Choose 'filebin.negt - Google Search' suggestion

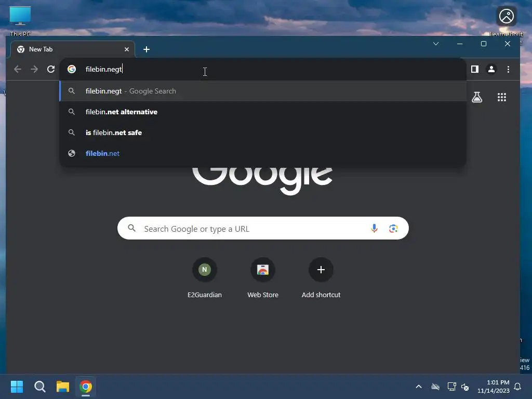[x=262, y=91]
